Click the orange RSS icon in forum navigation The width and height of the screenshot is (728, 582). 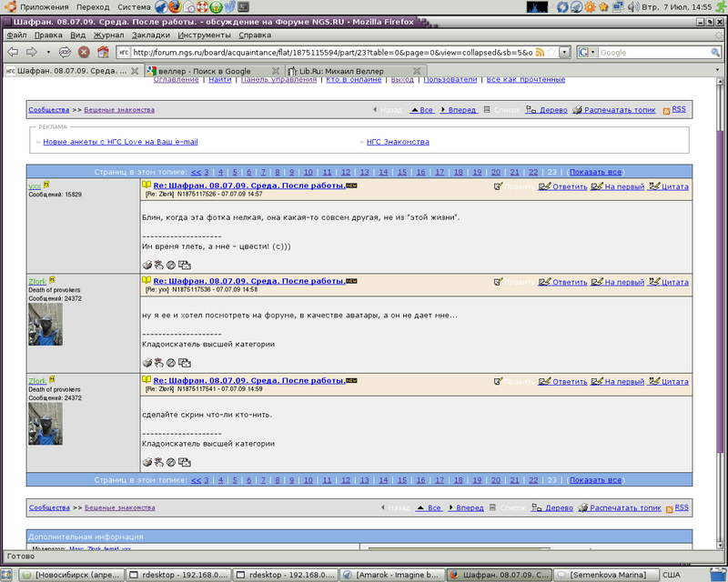click(667, 110)
